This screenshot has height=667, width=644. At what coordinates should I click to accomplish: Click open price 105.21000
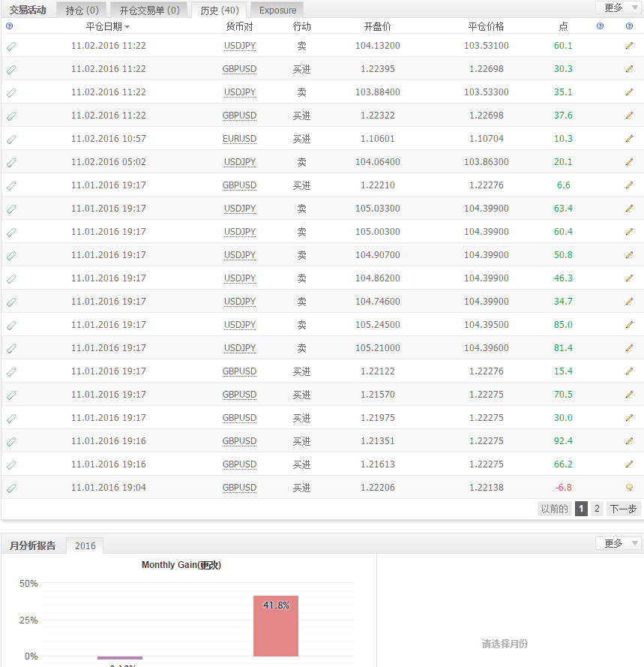coord(377,348)
